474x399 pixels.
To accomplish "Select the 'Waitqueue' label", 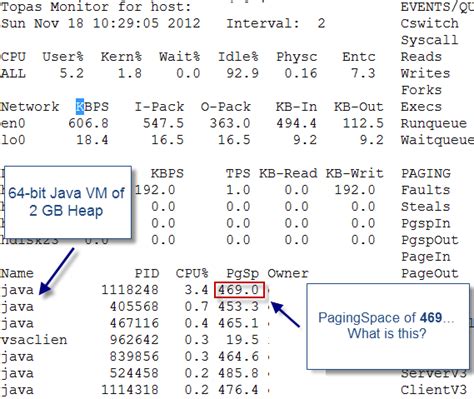I will point(437,140).
